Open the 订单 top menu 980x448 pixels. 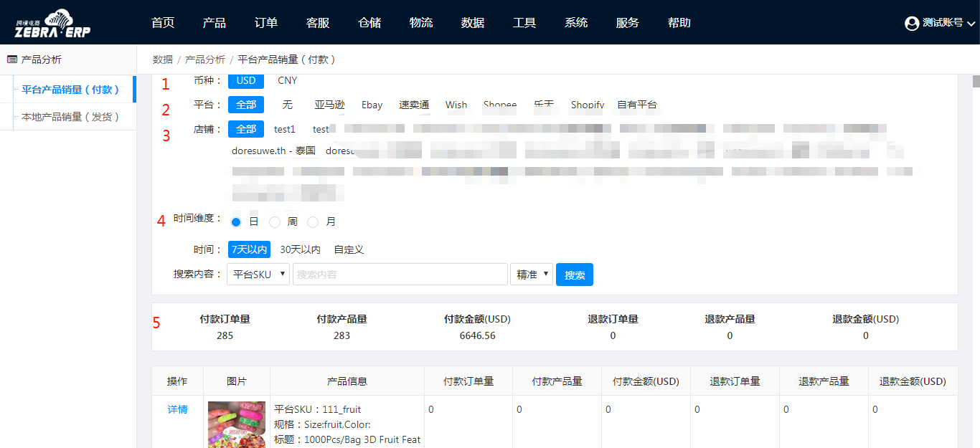coord(266,23)
